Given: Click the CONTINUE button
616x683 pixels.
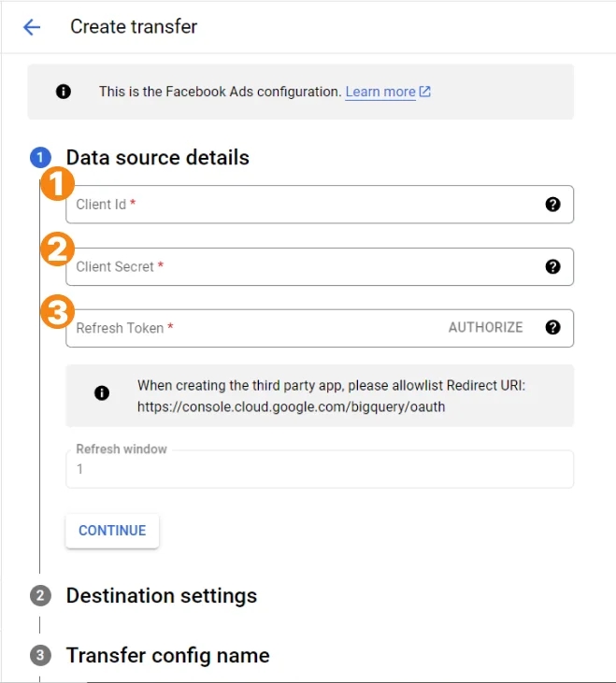Looking at the screenshot, I should coord(112,531).
